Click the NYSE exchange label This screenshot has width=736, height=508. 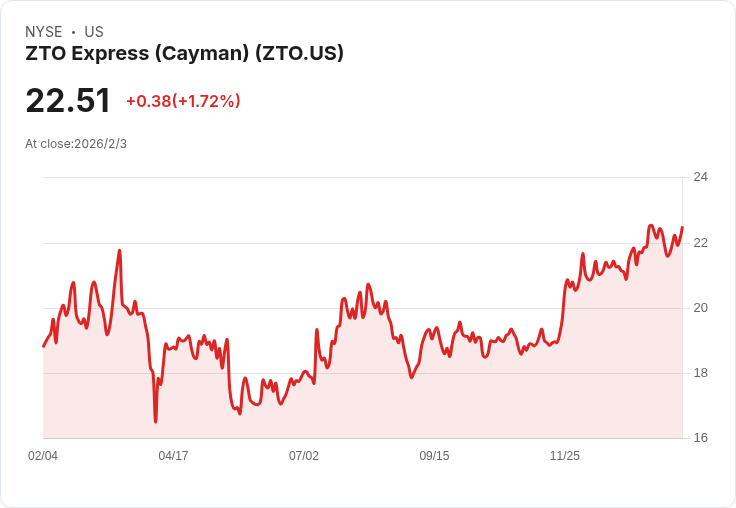[x=44, y=32]
